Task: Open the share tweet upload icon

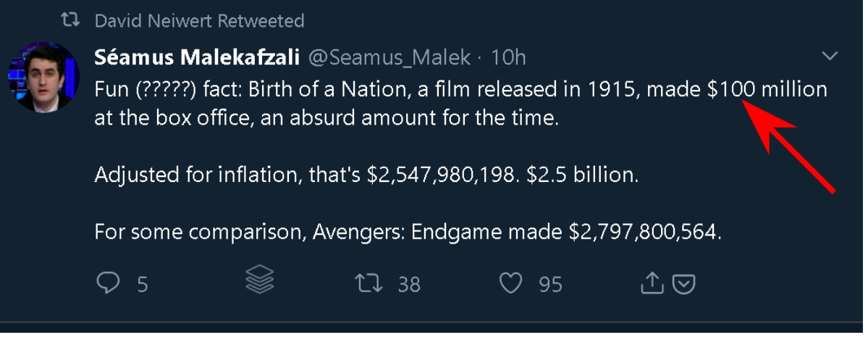Action: pyautogui.click(x=652, y=283)
